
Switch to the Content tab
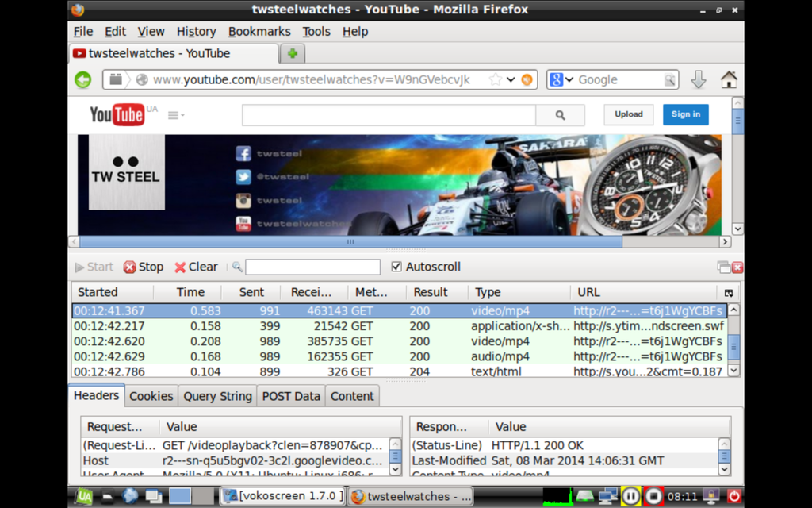click(x=352, y=397)
